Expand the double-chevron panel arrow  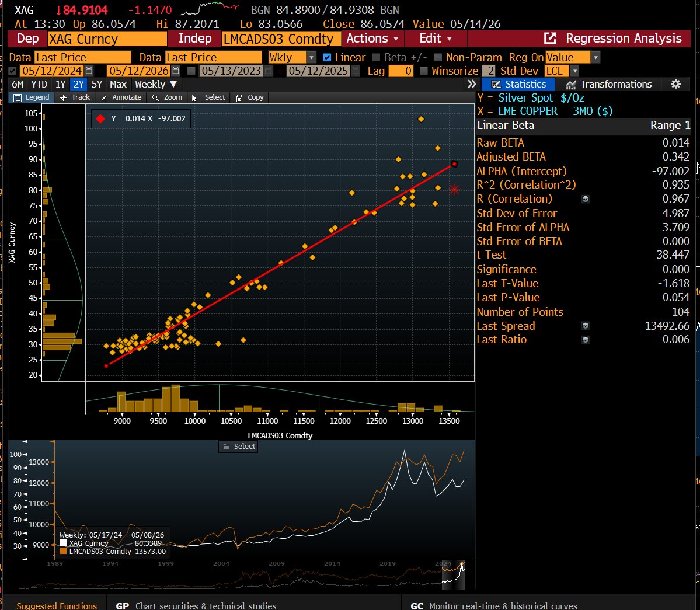point(471,84)
